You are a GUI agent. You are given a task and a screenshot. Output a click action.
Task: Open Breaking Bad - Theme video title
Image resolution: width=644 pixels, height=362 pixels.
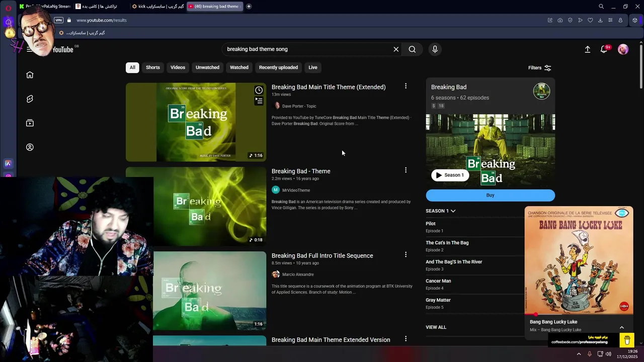point(301,171)
